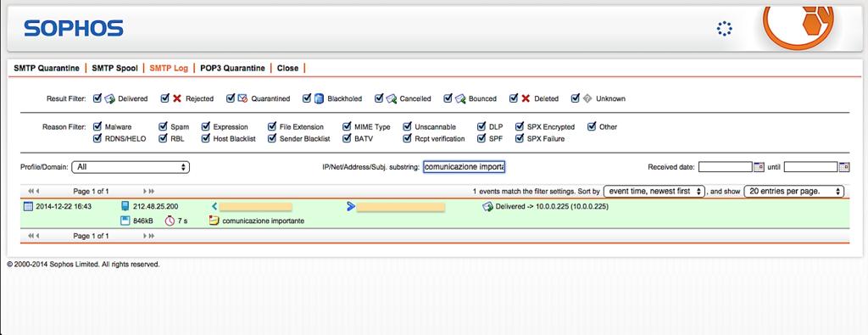The width and height of the screenshot is (868, 335).
Task: Go to previous page in bottom pager
Action: (37, 236)
